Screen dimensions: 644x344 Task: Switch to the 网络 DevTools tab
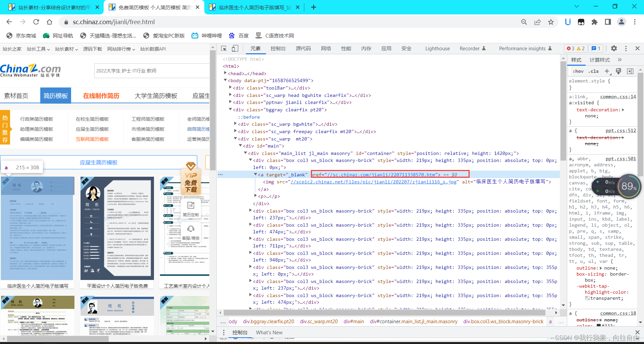point(326,49)
